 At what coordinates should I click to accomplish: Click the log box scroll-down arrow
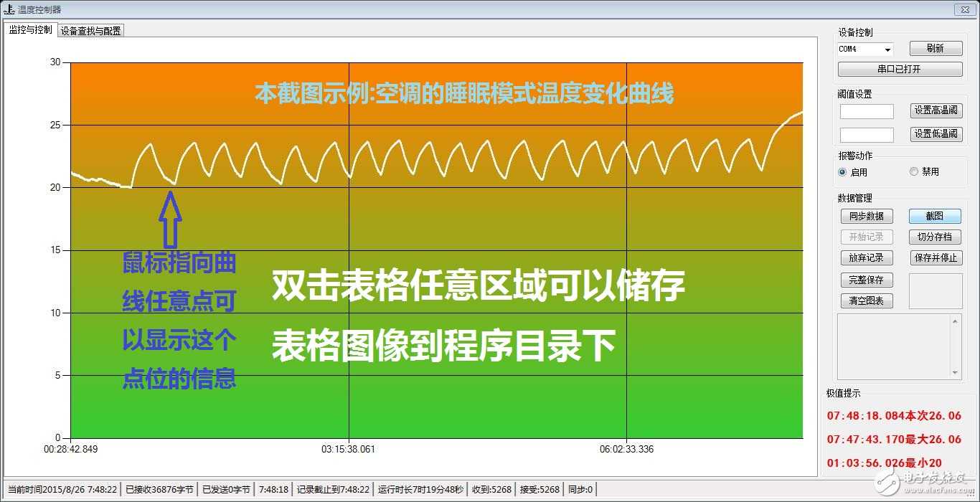point(955,373)
